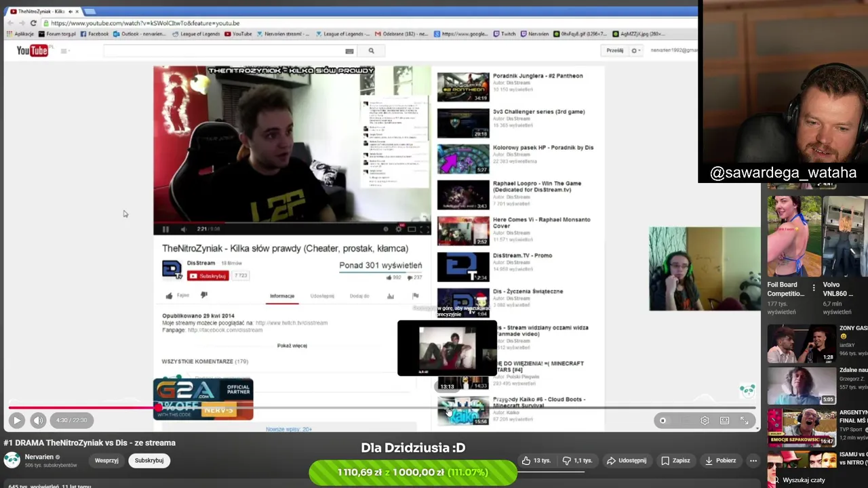Open Forum torg.pl bookmark

57,34
